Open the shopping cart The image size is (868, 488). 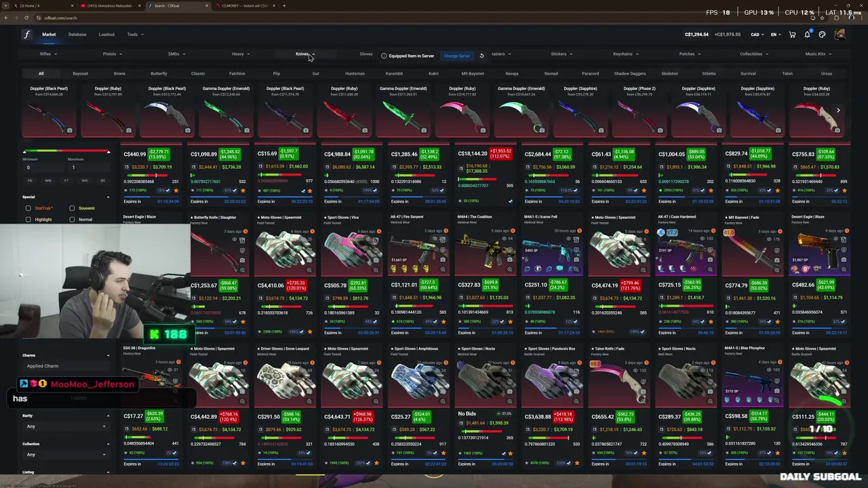792,35
